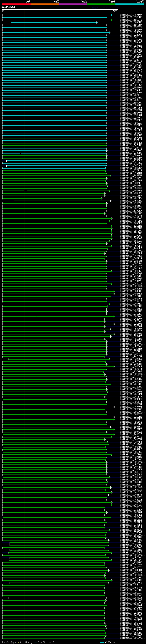Select the UniRef100_A1SLB3 label

(131, 339)
